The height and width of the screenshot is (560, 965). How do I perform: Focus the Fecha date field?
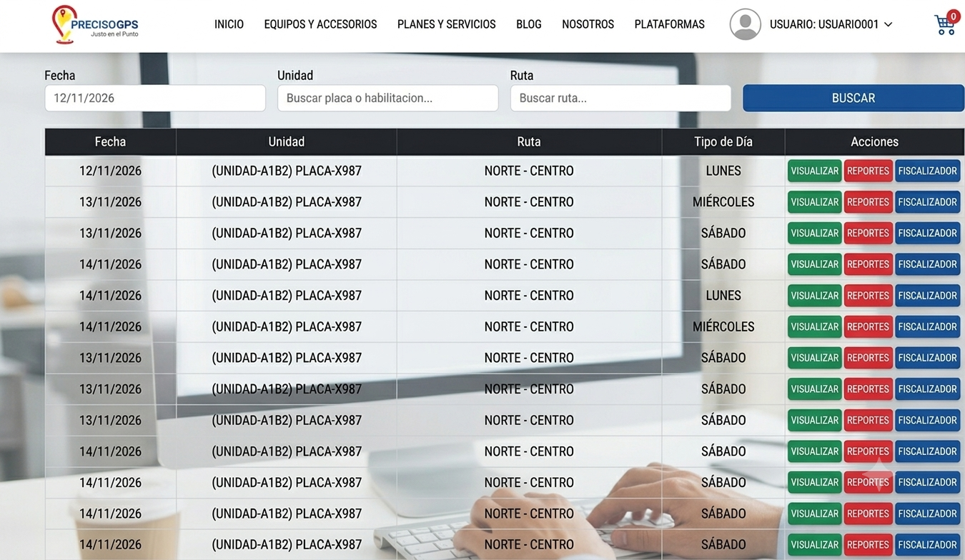click(x=155, y=98)
